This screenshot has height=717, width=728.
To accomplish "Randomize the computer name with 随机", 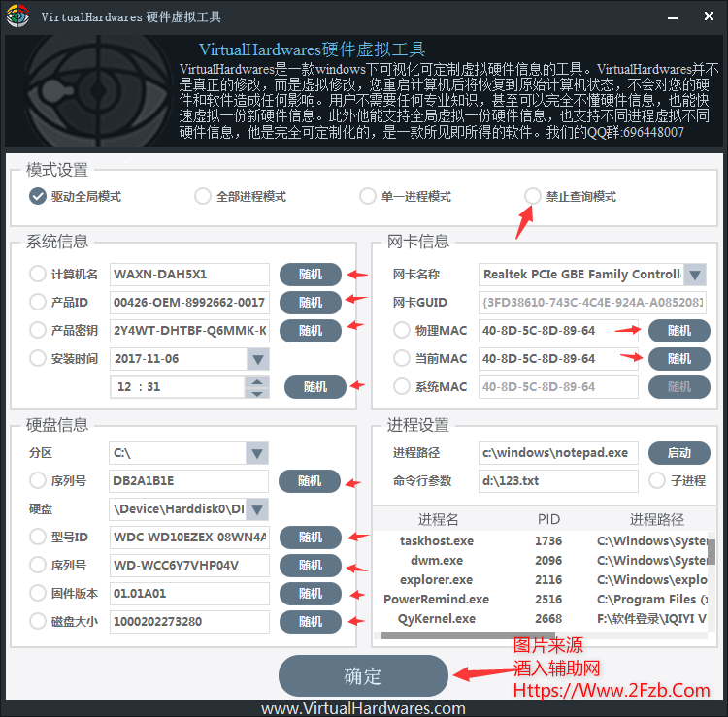I will (x=311, y=275).
